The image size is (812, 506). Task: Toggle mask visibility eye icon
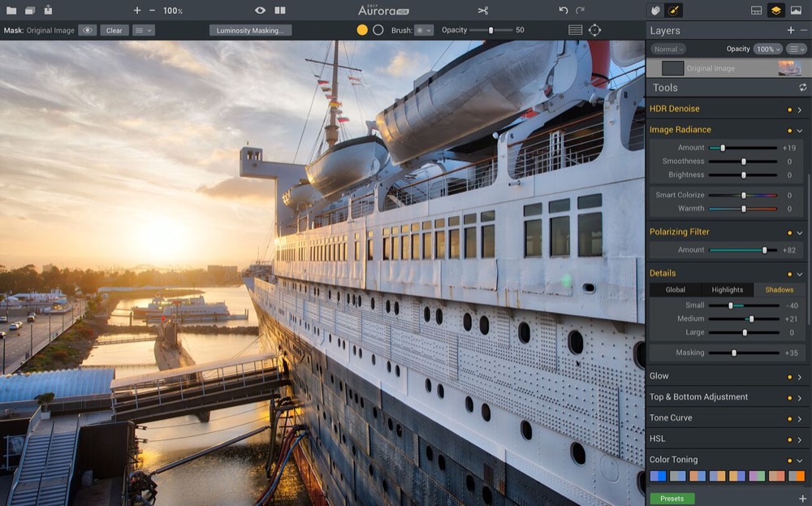87,30
